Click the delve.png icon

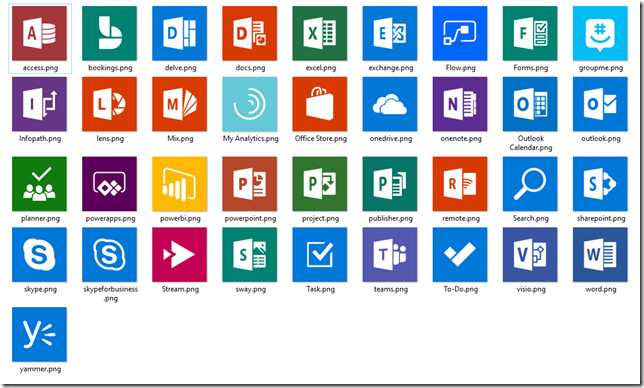point(179,33)
